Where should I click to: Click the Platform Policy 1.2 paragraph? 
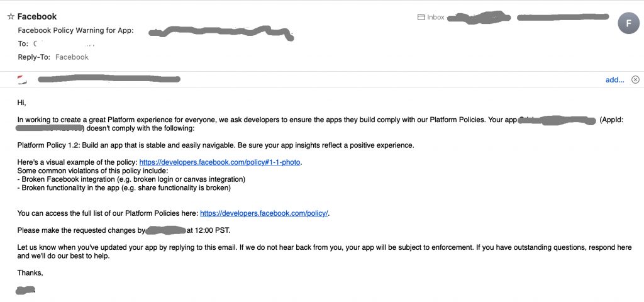(216, 145)
